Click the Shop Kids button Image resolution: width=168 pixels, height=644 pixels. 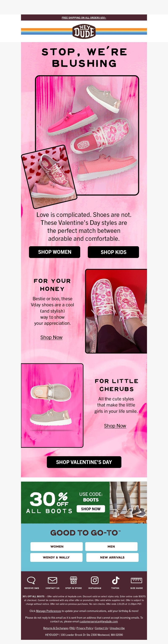point(113,252)
